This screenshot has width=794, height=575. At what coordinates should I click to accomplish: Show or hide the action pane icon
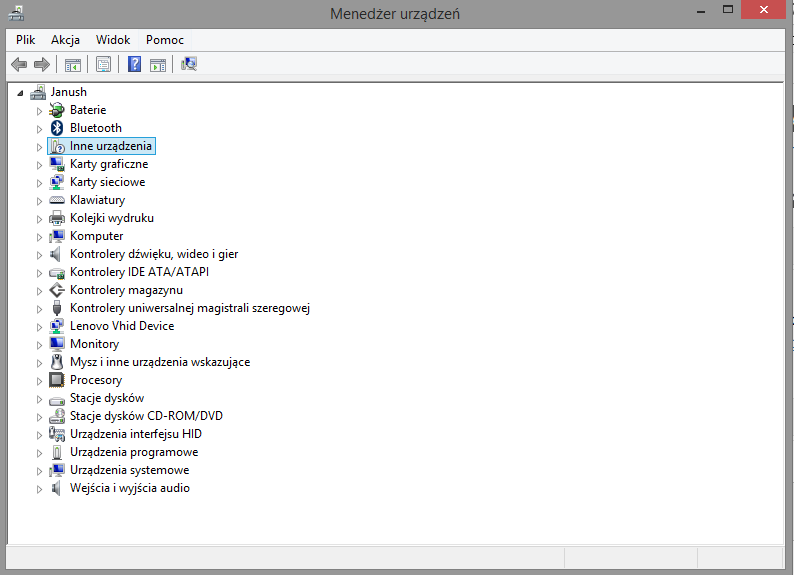coord(158,64)
